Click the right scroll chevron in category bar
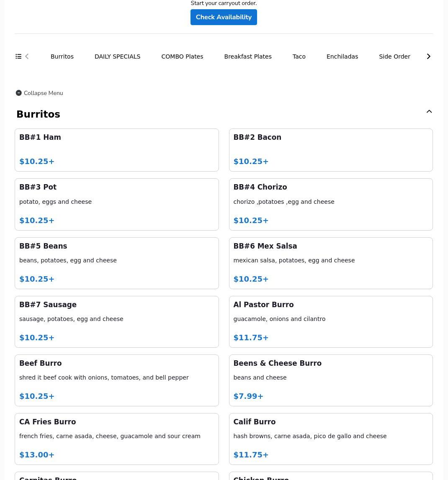The height and width of the screenshot is (480, 448). [429, 56]
